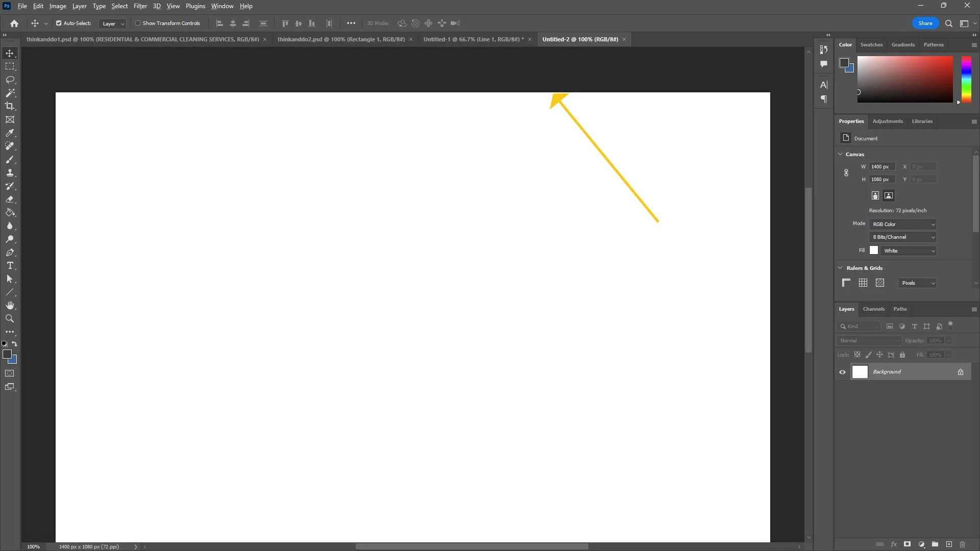Image resolution: width=980 pixels, height=551 pixels.
Task: Select the Zoom tool in toolbar
Action: 10,319
